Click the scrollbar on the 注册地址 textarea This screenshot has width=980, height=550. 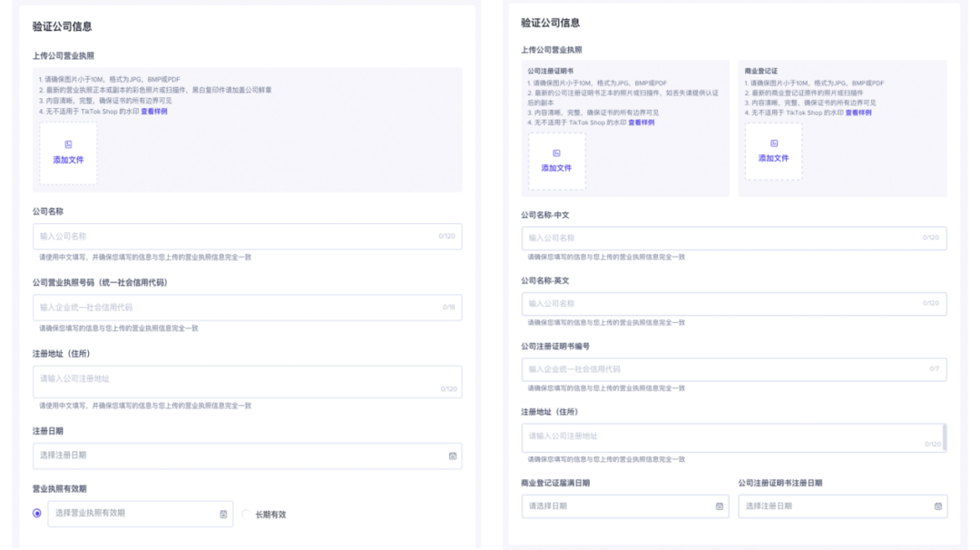pyautogui.click(x=945, y=437)
